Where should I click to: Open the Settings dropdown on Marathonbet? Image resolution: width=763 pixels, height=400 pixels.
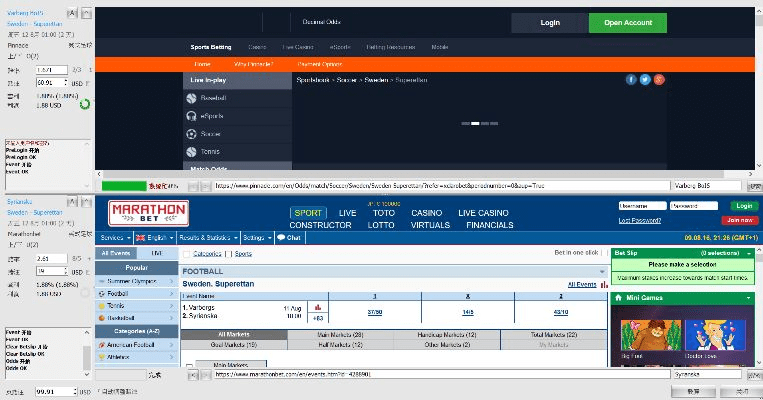[x=256, y=238]
